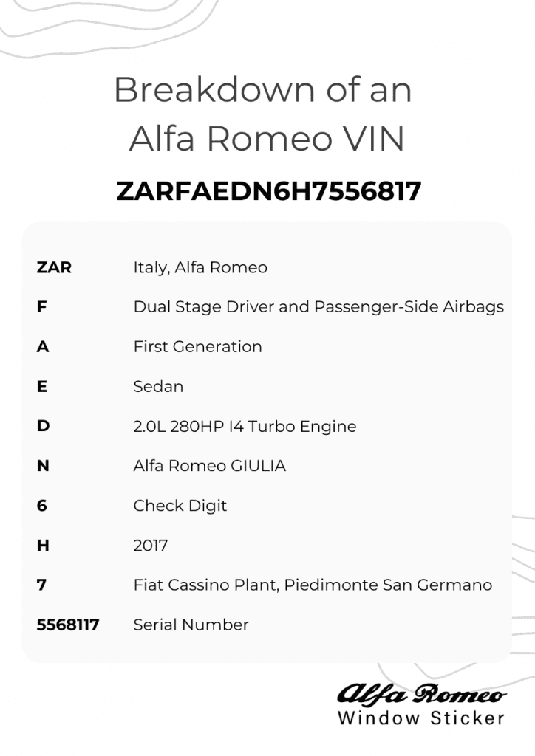Viewport: 535px width, 756px height.
Task: Click the ZAR code label
Action: [x=54, y=267]
